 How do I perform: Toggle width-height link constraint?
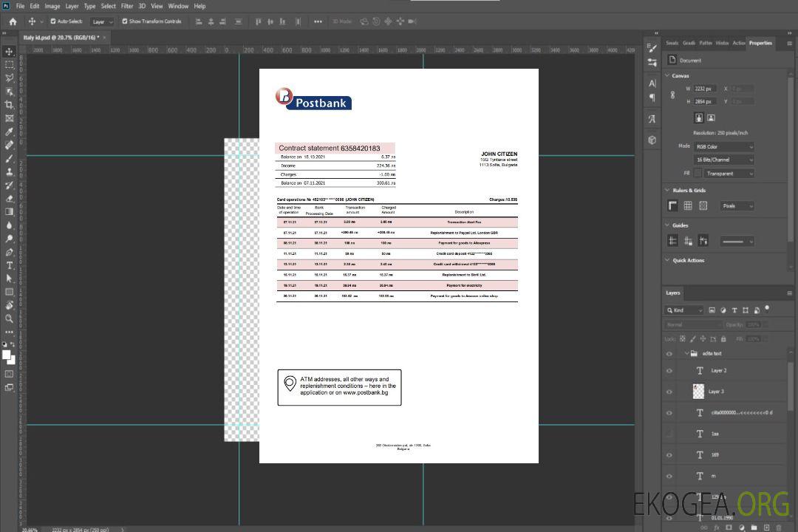(673, 95)
